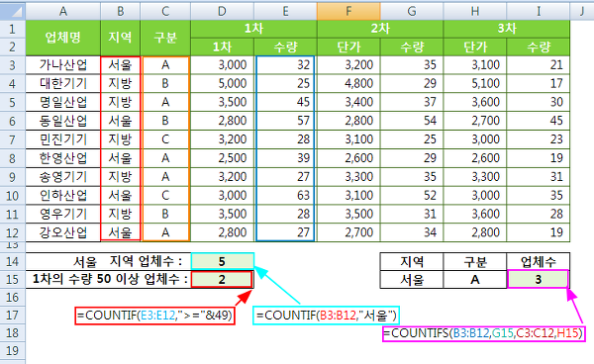Click 구분 value B in 동일산업 row
Image resolution: width=594 pixels, height=364 pixels.
coord(165,121)
